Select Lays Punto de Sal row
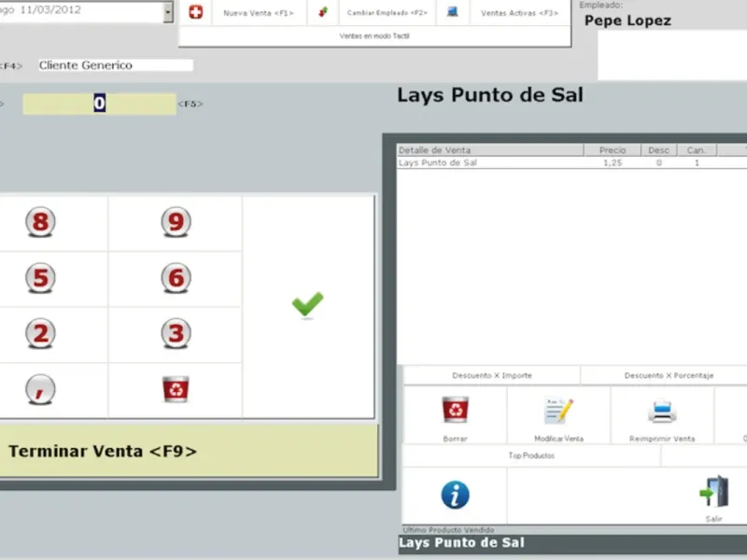The width and height of the screenshot is (747, 560). pos(571,162)
